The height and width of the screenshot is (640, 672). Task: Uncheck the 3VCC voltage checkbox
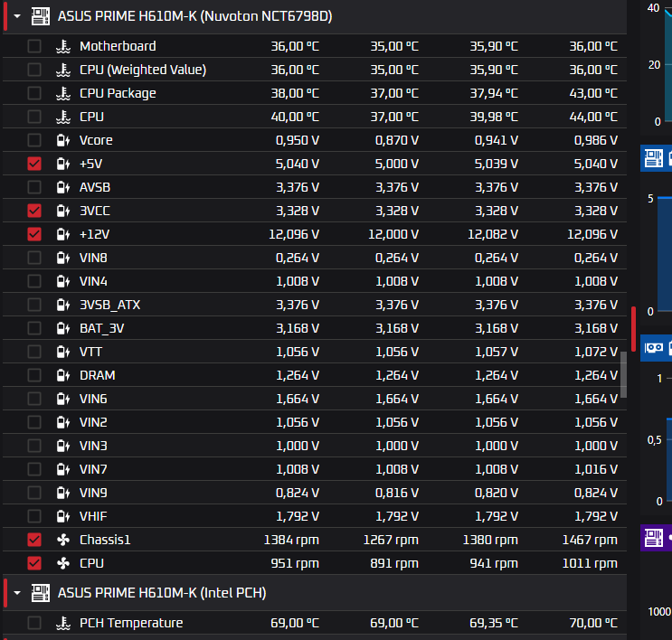tap(34, 211)
